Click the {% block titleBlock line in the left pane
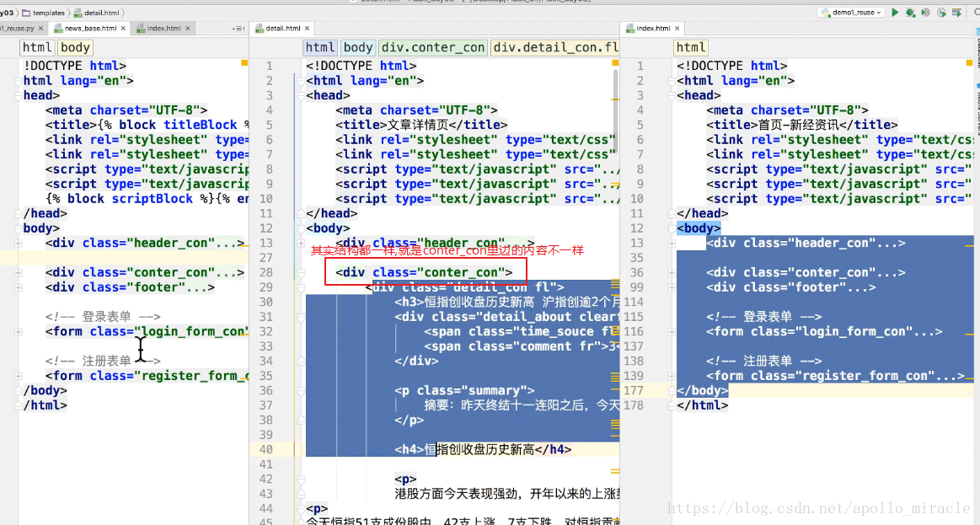Image resolution: width=980 pixels, height=525 pixels. coord(147,125)
